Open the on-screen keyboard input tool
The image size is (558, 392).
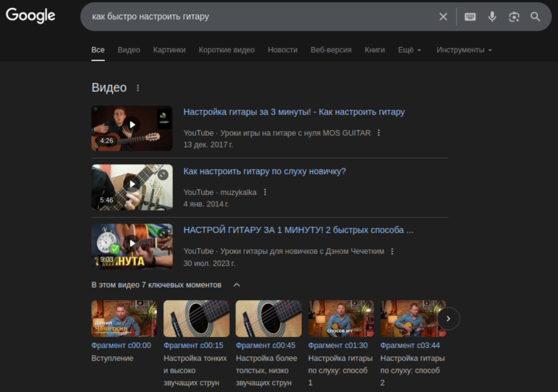pyautogui.click(x=470, y=17)
